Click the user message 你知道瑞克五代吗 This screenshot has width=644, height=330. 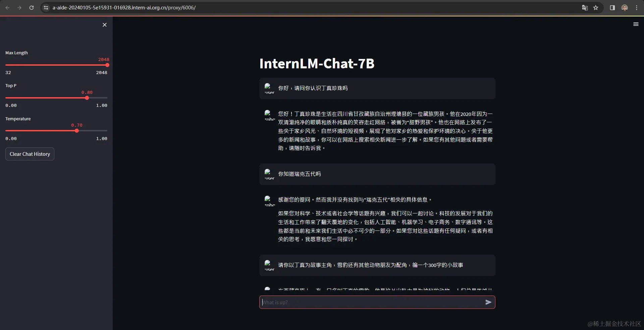point(300,174)
